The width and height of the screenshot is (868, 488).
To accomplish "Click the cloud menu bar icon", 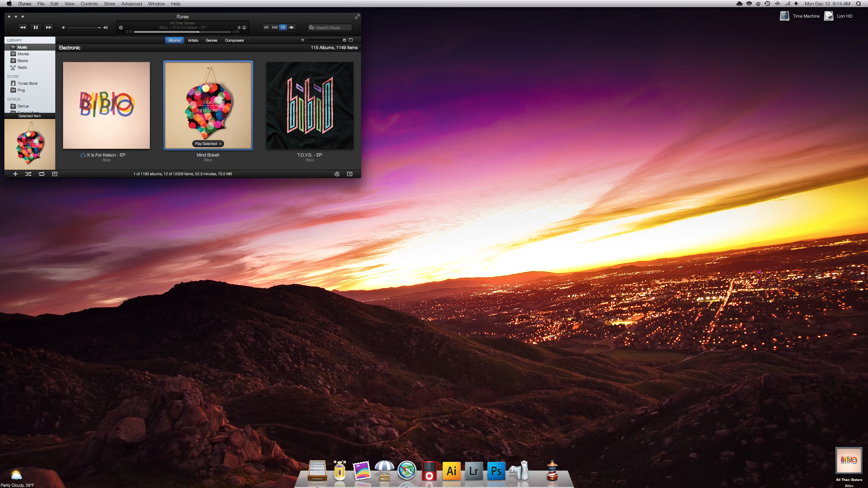I will tap(739, 4).
